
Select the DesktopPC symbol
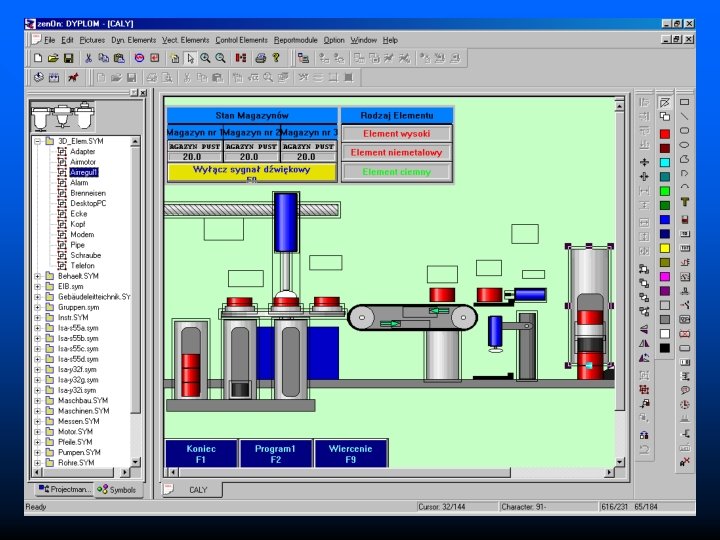click(x=88, y=203)
